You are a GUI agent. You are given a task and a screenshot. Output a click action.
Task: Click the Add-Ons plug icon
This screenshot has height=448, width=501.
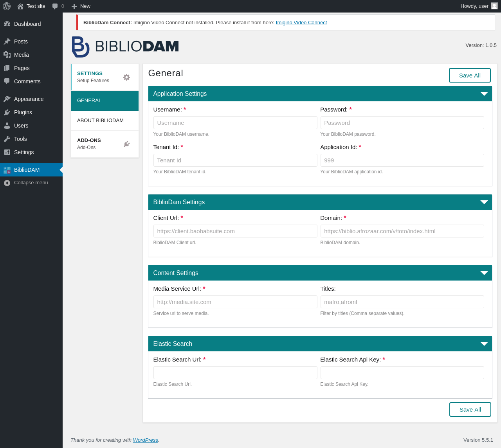126,144
